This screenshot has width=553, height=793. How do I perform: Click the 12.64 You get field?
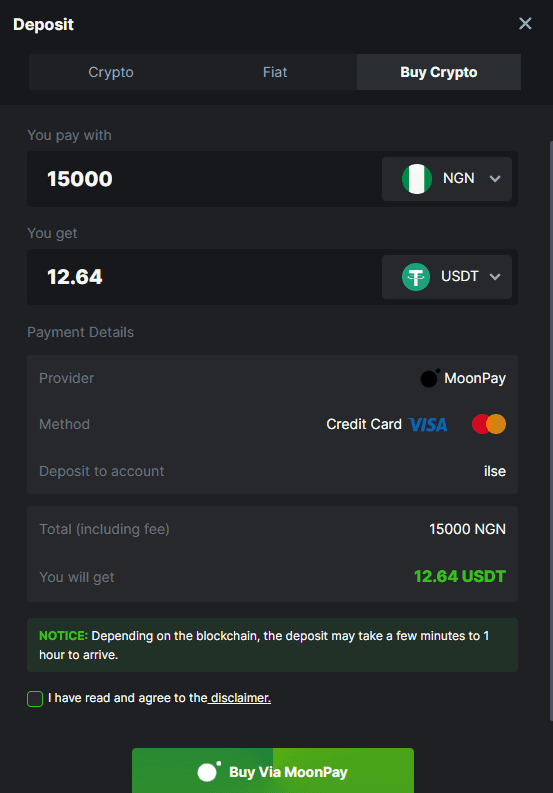[202, 277]
